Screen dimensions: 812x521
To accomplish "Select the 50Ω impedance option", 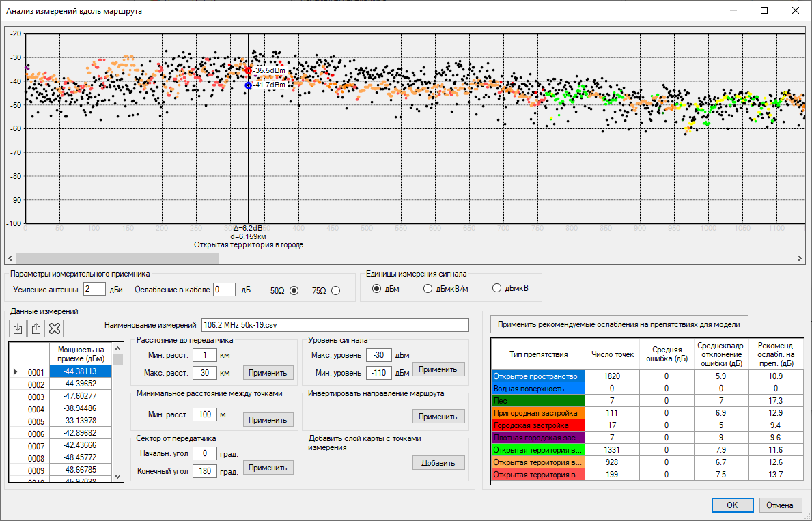I will pyautogui.click(x=294, y=290).
